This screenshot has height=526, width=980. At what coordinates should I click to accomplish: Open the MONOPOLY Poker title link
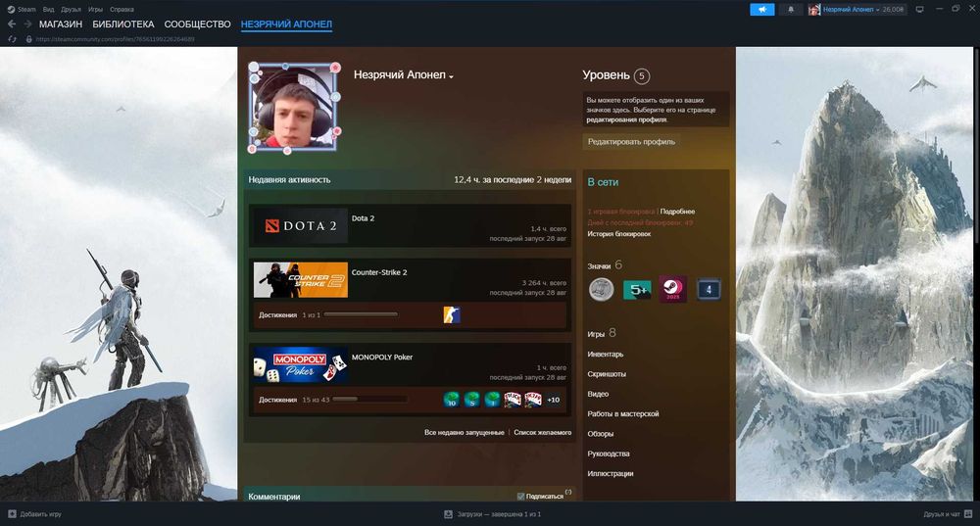coord(382,358)
